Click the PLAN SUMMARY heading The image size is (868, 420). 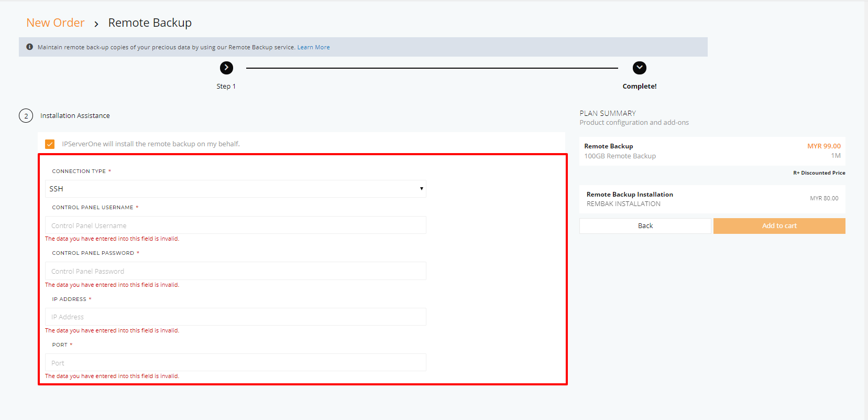coord(608,113)
